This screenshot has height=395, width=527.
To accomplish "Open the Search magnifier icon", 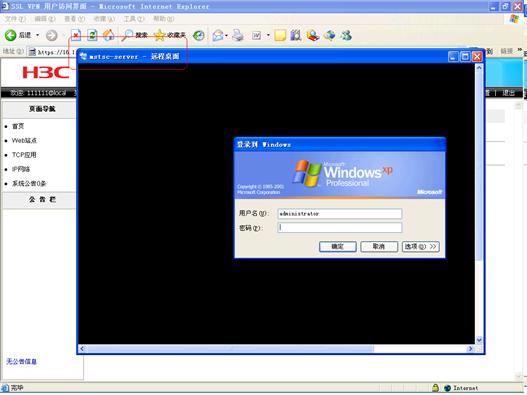I will click(x=127, y=35).
